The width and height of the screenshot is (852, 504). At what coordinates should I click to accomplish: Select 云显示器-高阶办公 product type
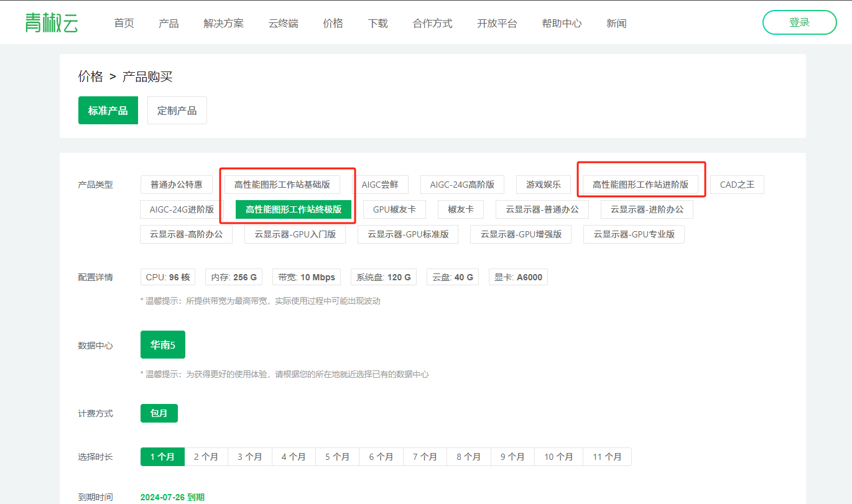187,234
